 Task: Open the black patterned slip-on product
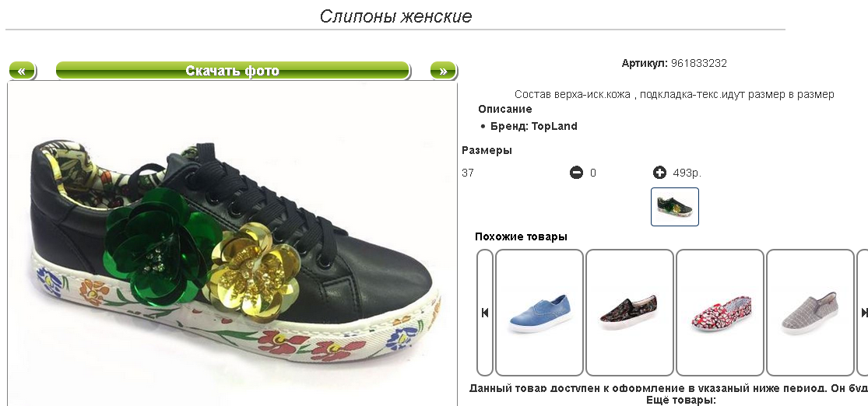click(630, 313)
